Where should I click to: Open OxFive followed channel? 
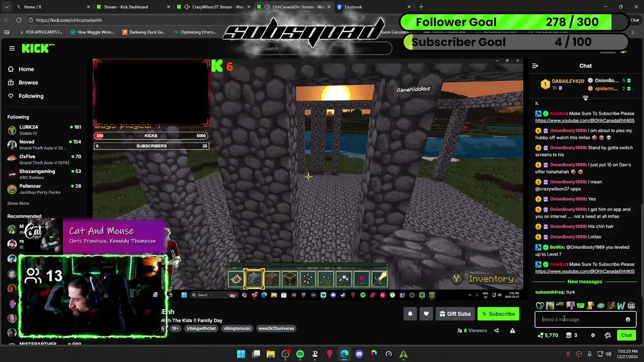point(44,159)
